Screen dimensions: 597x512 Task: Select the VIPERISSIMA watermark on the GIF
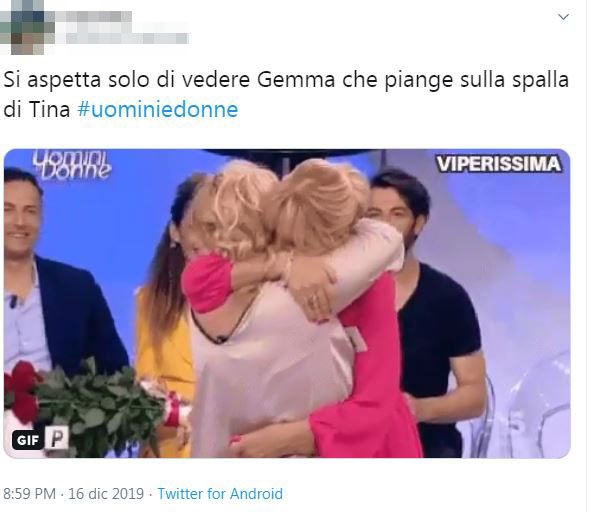tap(498, 164)
